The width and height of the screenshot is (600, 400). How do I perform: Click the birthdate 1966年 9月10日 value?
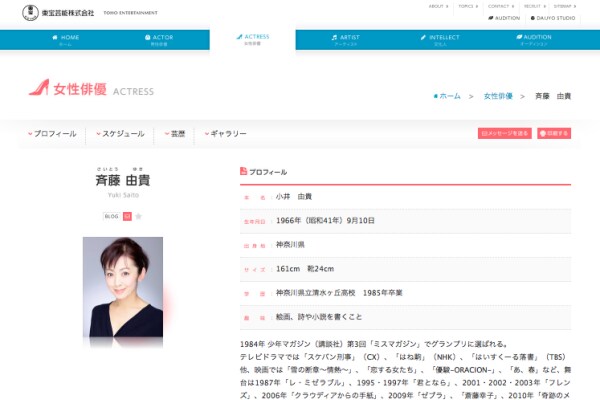pos(325,220)
